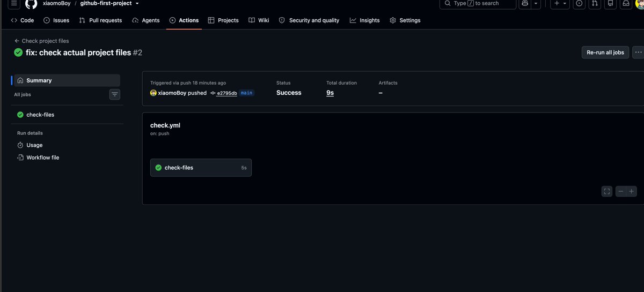The image size is (644, 292).
Task: Open the hamburger navigation menu
Action: click(14, 4)
